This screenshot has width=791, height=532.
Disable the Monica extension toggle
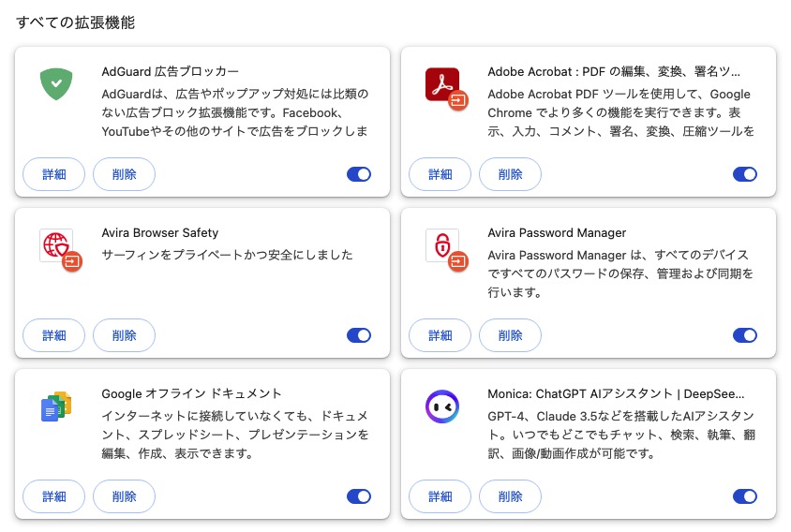745,496
